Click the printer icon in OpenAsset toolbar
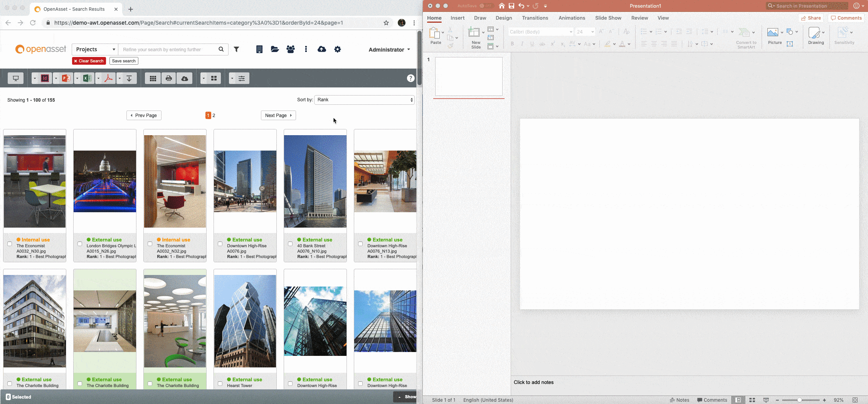 pyautogui.click(x=169, y=78)
